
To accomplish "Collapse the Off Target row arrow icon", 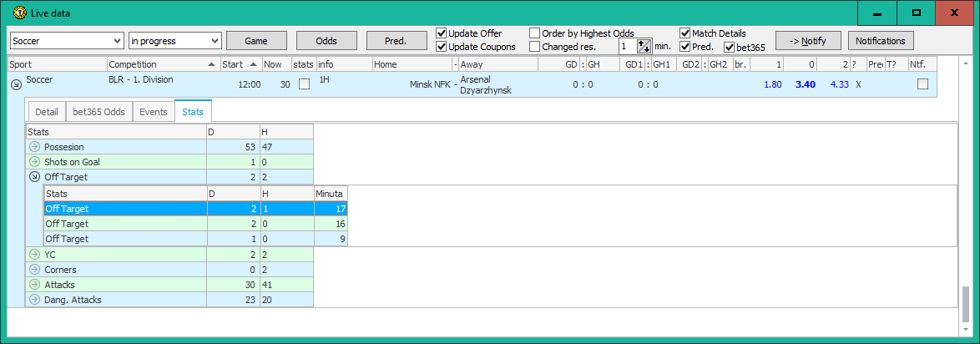I will pyautogui.click(x=34, y=177).
